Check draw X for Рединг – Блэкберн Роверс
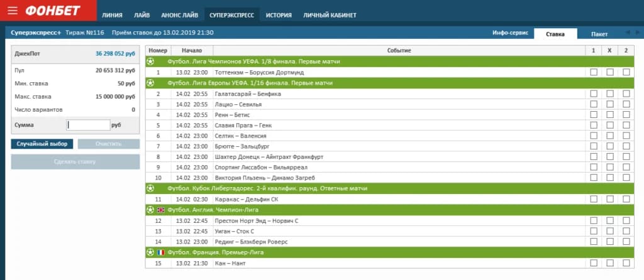 pyautogui.click(x=610, y=242)
